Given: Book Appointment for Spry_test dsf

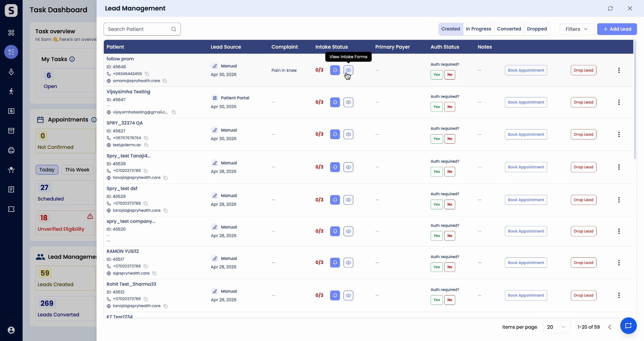Looking at the screenshot, I should (526, 200).
